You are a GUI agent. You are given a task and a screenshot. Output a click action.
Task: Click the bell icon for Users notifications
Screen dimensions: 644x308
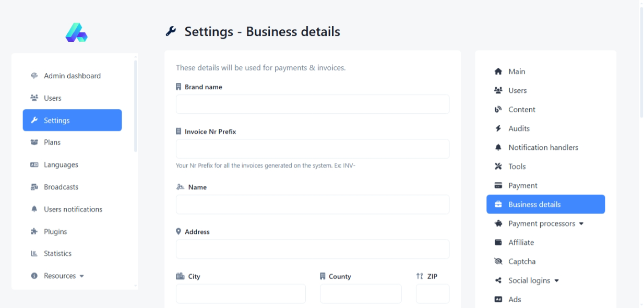pyautogui.click(x=34, y=209)
